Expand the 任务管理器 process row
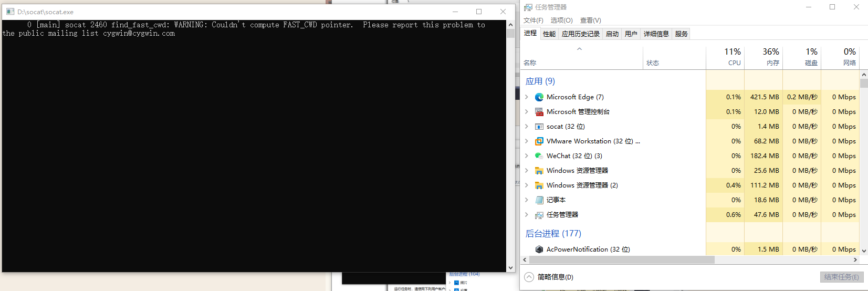 [x=527, y=215]
